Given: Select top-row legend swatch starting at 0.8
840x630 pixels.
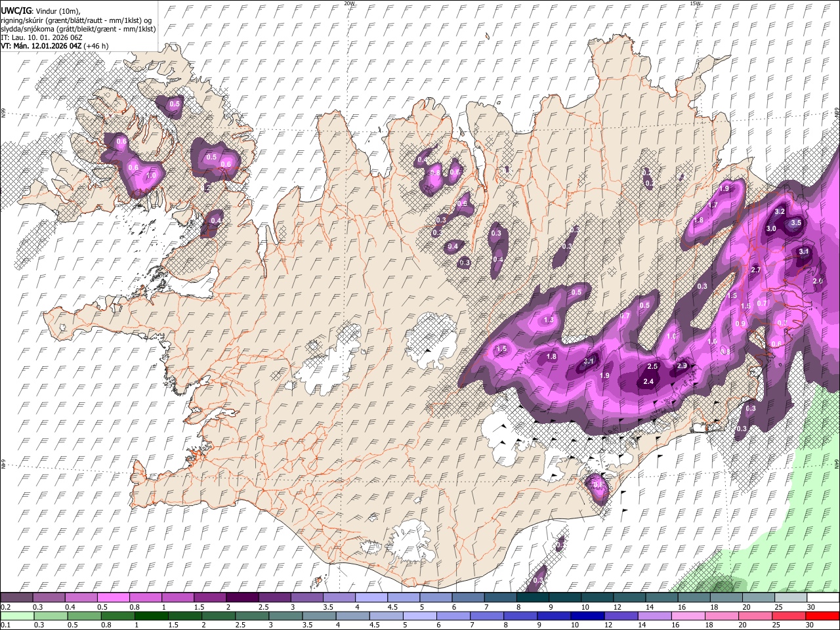Looking at the screenshot, I should pos(145,597).
